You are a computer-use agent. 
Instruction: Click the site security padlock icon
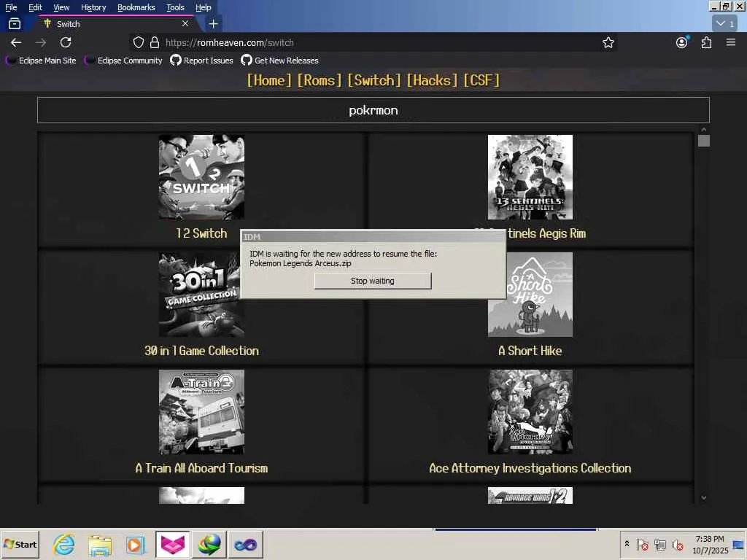(155, 42)
